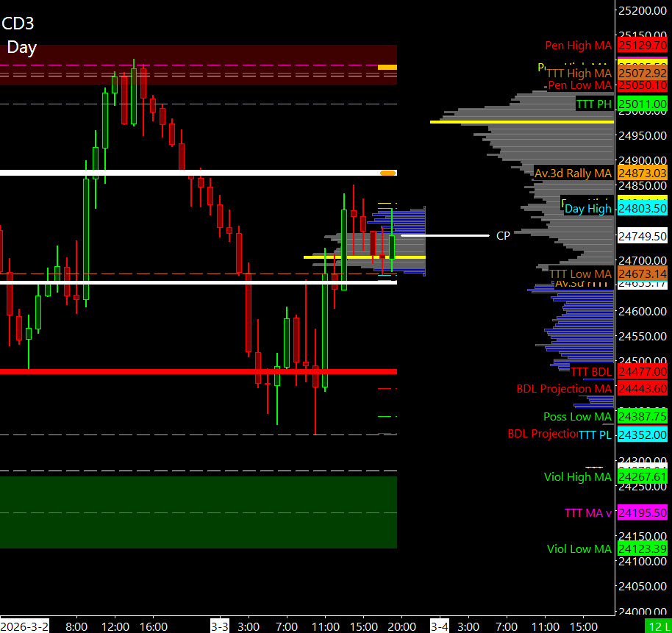Viewport: 672px width, 633px height.
Task: Click the green 12 L indicator box
Action: (657, 626)
